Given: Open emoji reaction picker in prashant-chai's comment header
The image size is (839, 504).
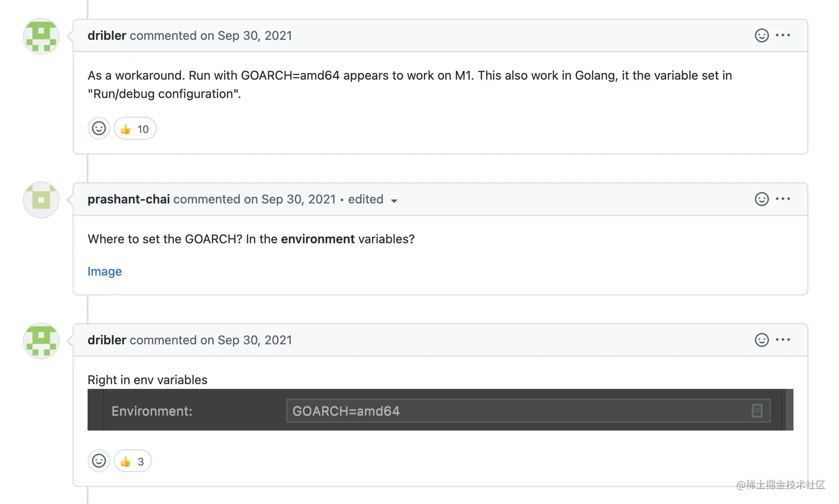Looking at the screenshot, I should click(x=761, y=199).
